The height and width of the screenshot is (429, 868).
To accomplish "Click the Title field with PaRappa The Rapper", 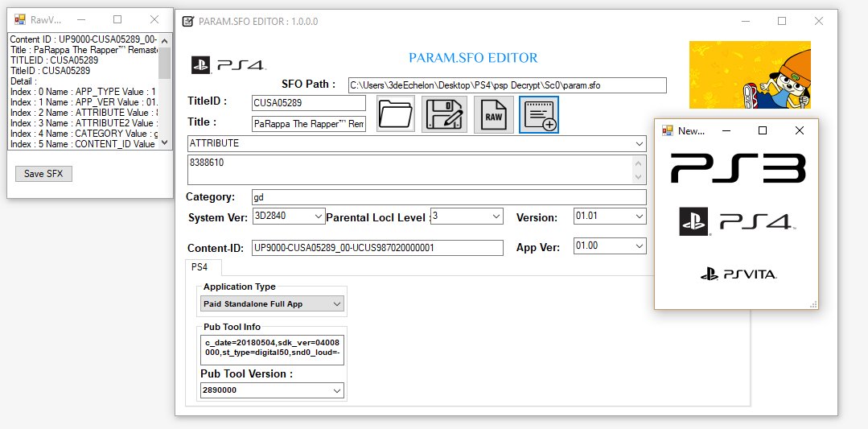I will coord(308,124).
